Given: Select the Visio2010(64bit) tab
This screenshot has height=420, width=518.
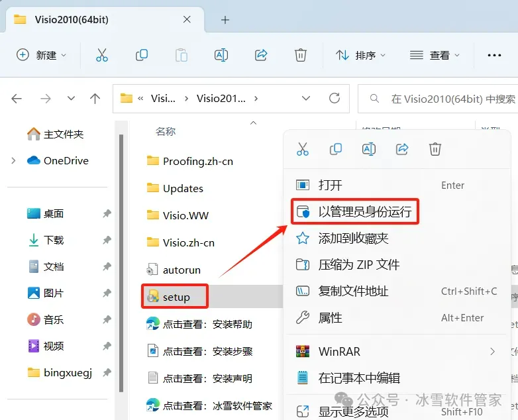Looking at the screenshot, I should 105,20.
